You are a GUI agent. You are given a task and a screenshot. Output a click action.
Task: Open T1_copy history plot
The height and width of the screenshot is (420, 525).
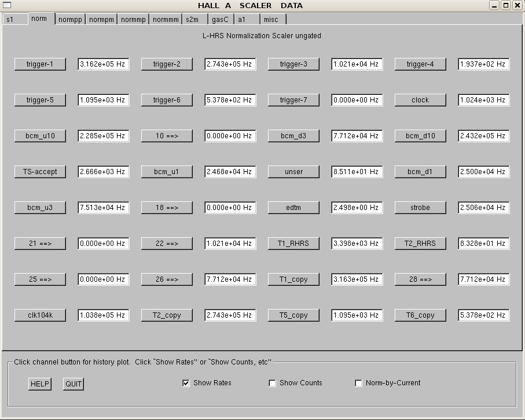click(293, 279)
